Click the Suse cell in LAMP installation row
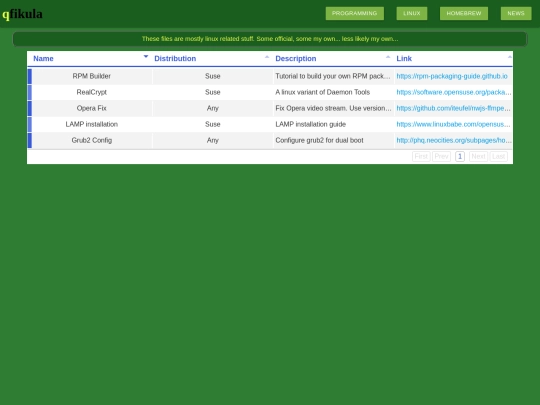Screen dimensions: 540x405 pyautogui.click(x=212, y=124)
